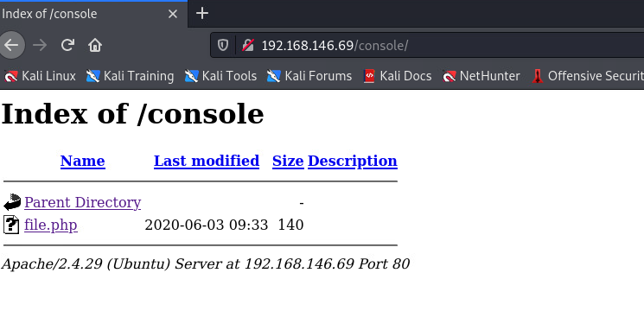Open a new tab with plus button
Viewport: 644px width, 311px height.
[201, 14]
